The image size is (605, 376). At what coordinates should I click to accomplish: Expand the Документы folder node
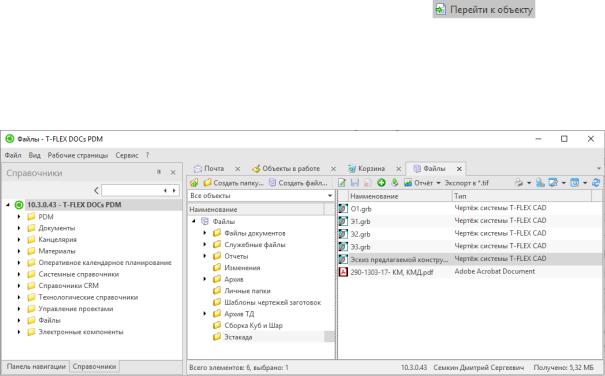[19, 228]
